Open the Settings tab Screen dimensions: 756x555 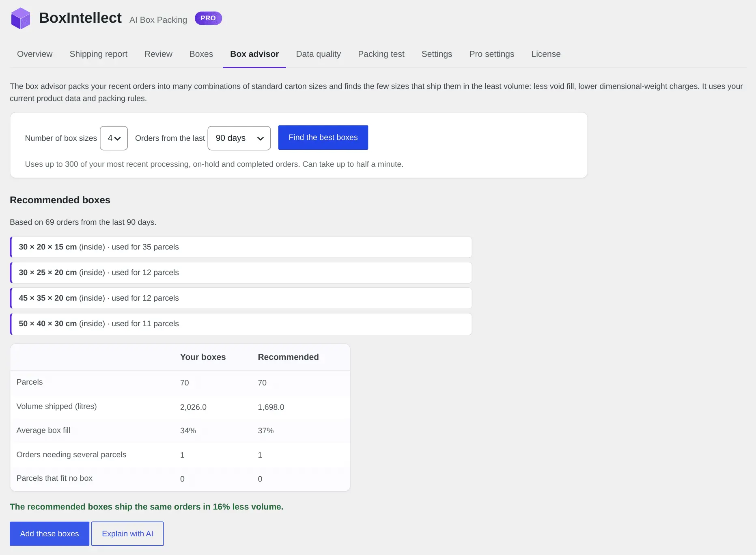pyautogui.click(x=437, y=54)
